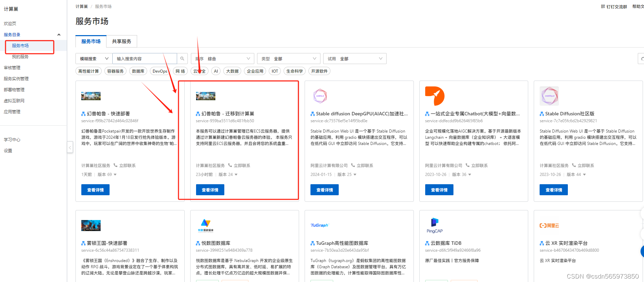Image resolution: width=644 pixels, height=282 pixels.
Task: Click the Palworld migration card thumbnail
Action: [x=206, y=96]
